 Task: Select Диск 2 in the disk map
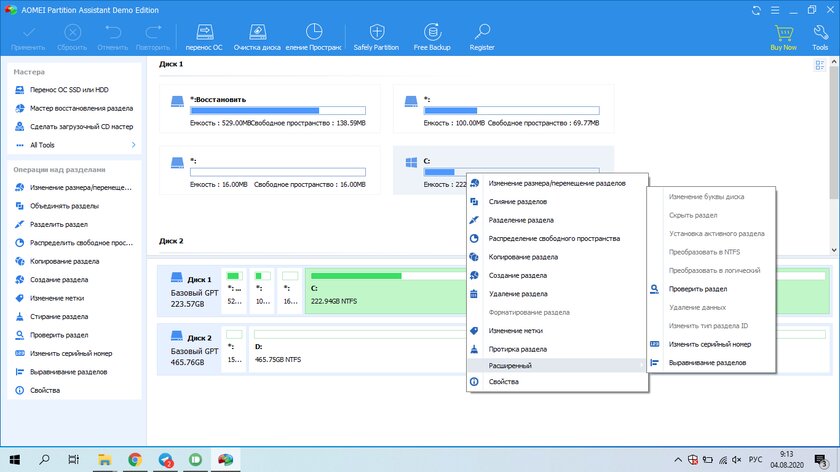click(x=190, y=349)
